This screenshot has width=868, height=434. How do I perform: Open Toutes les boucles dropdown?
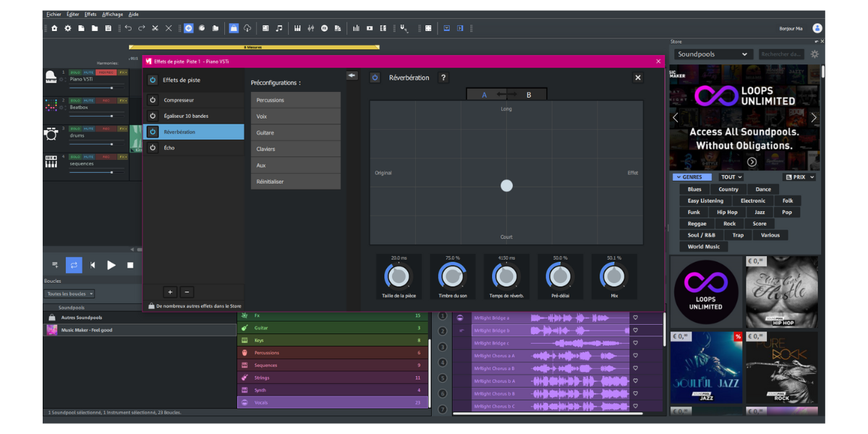[x=69, y=294]
